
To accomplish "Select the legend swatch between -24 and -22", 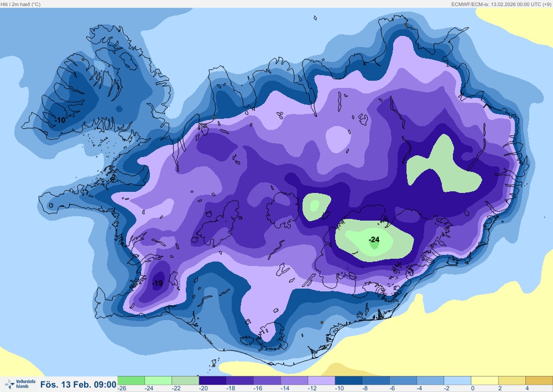I will coord(158,380).
